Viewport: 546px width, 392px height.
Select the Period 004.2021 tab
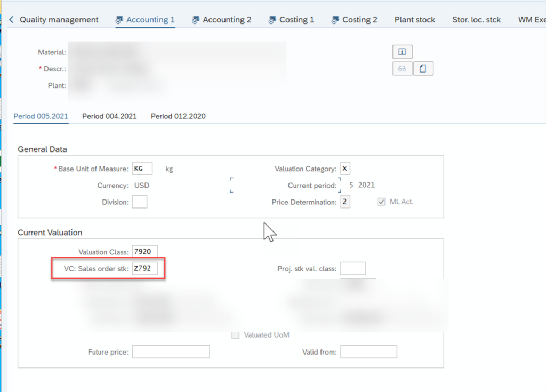(x=109, y=116)
